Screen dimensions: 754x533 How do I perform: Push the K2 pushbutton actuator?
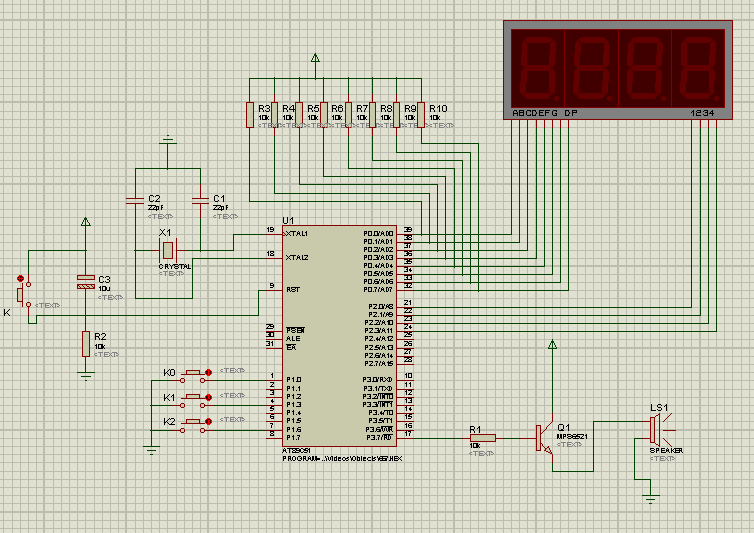(193, 421)
